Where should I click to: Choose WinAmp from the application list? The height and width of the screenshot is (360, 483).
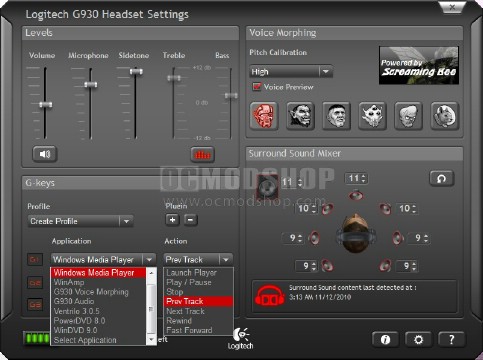tap(98, 282)
